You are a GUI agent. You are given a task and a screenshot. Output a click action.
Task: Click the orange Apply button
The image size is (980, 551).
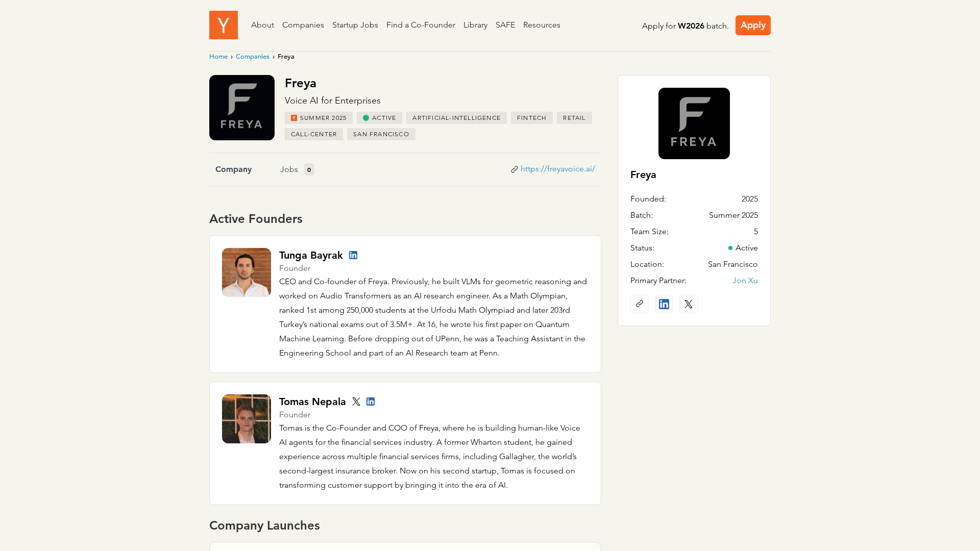(x=753, y=25)
